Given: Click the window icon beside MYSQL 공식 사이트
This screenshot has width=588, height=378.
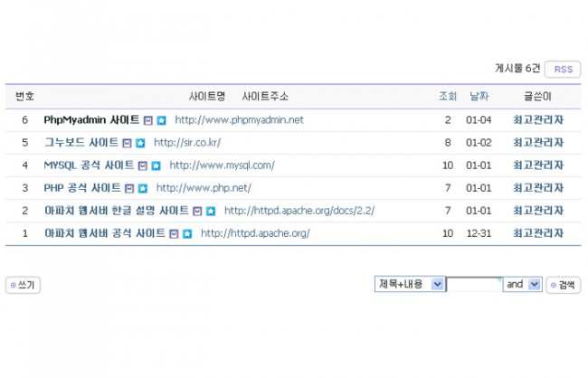Looking at the screenshot, I should click(x=143, y=165).
